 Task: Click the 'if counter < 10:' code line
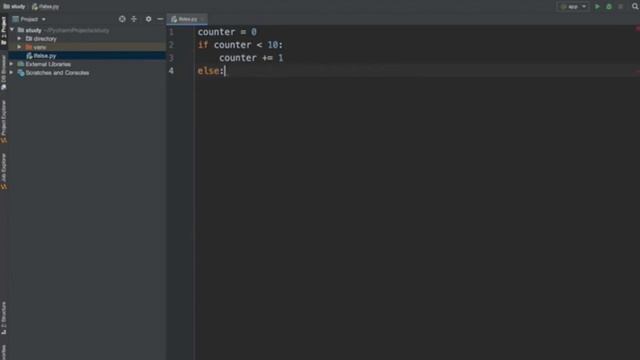click(x=240, y=45)
